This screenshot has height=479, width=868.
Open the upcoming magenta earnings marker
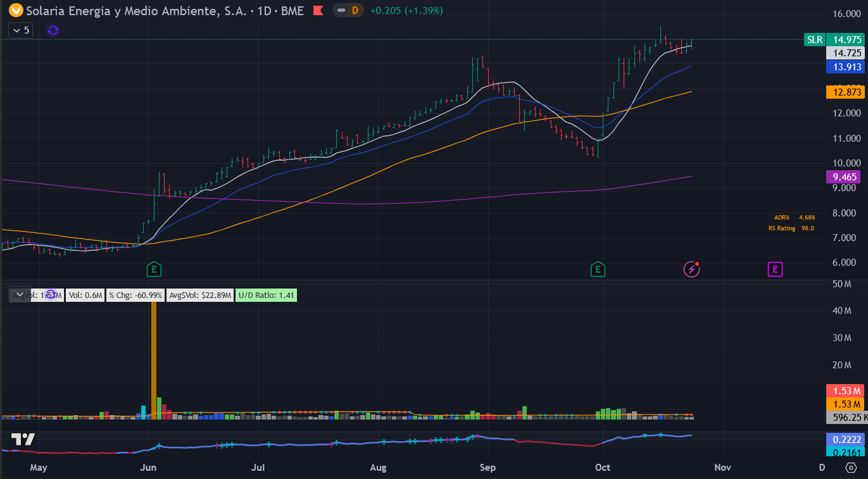pos(776,270)
